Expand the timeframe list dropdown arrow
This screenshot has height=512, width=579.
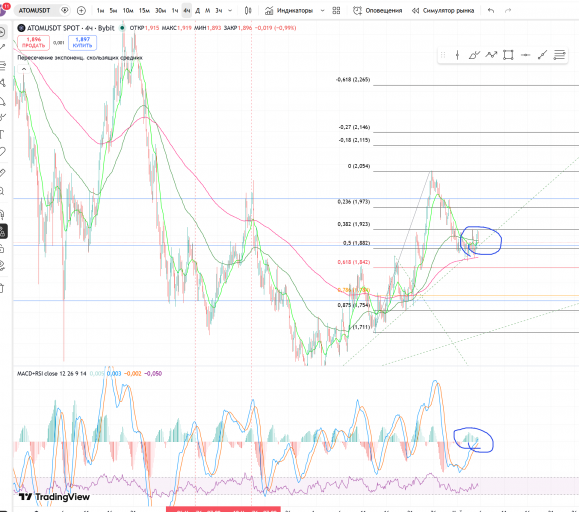230,11
